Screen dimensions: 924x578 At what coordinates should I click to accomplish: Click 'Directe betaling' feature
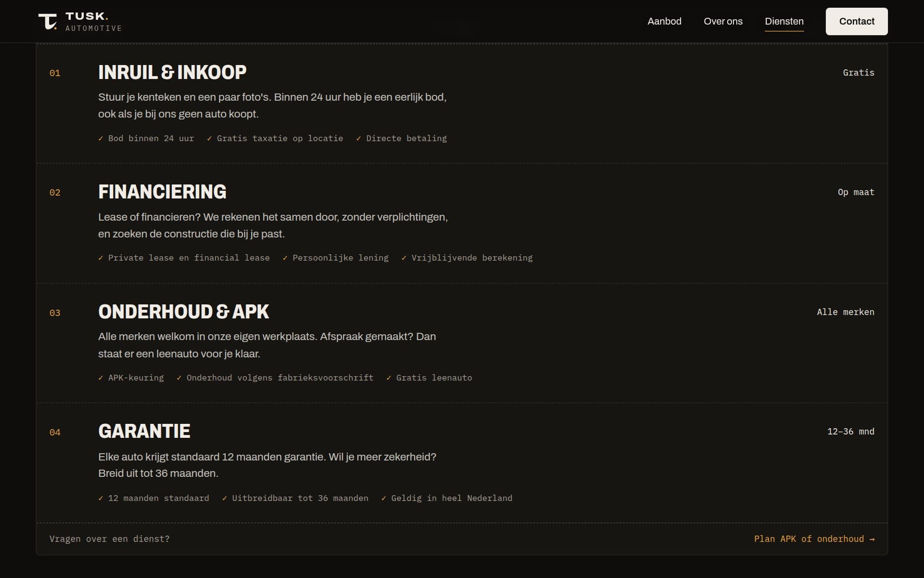(x=401, y=138)
